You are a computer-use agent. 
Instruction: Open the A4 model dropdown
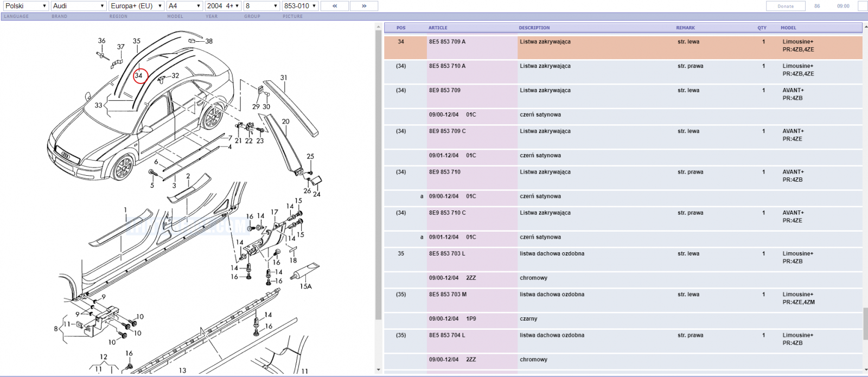184,6
